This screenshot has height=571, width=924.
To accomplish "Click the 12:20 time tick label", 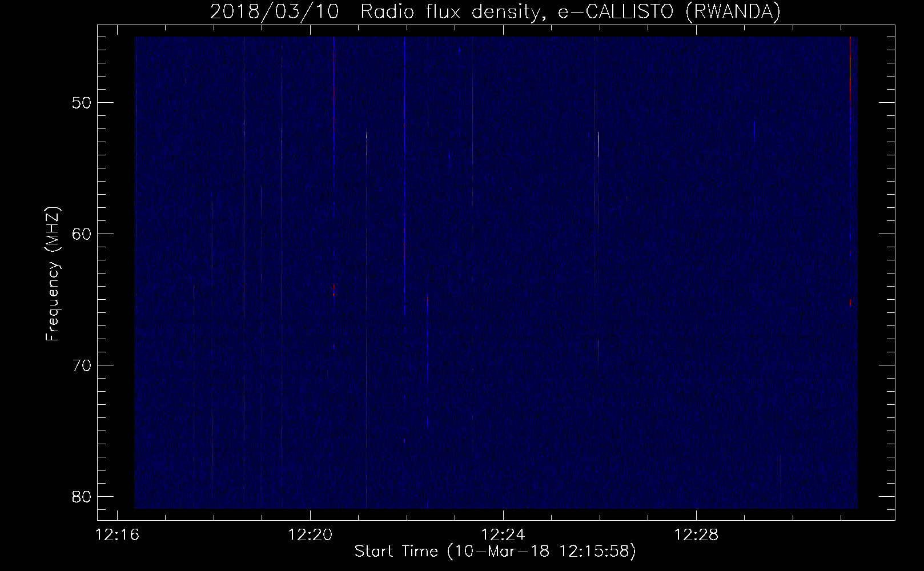I will click(x=310, y=536).
